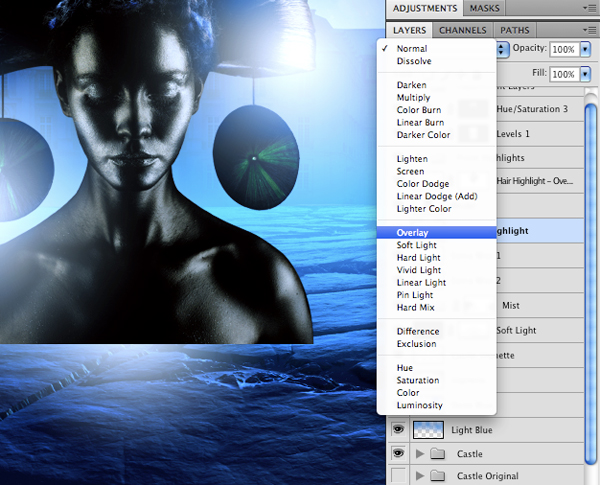600x485 pixels.
Task: Hide the Light Blue layer
Action: click(x=398, y=429)
